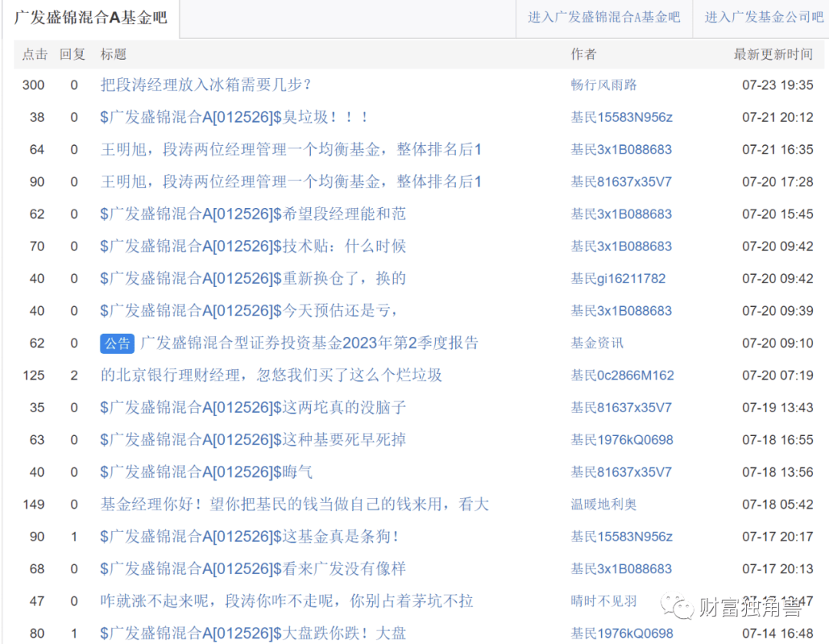View author 基金资讯 profile
The image size is (829, 644).
click(x=597, y=343)
